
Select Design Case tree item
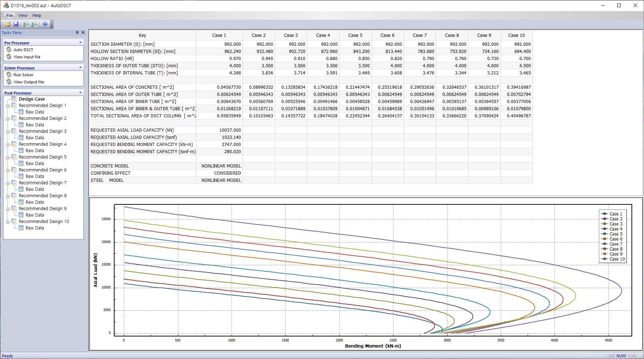[x=32, y=99]
